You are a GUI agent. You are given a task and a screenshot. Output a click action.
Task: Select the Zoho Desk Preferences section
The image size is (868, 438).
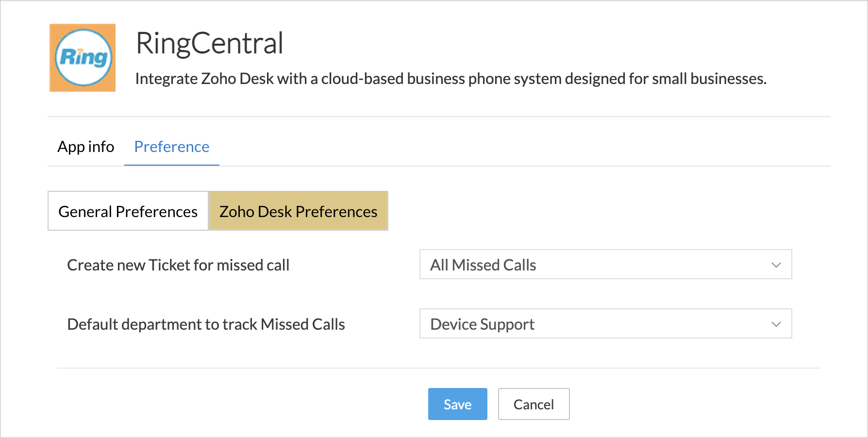point(298,211)
